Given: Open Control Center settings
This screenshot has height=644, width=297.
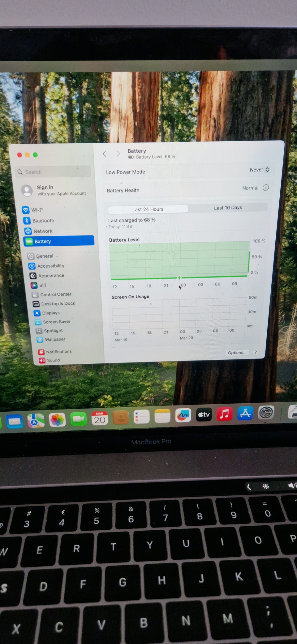Looking at the screenshot, I should pyautogui.click(x=52, y=294).
